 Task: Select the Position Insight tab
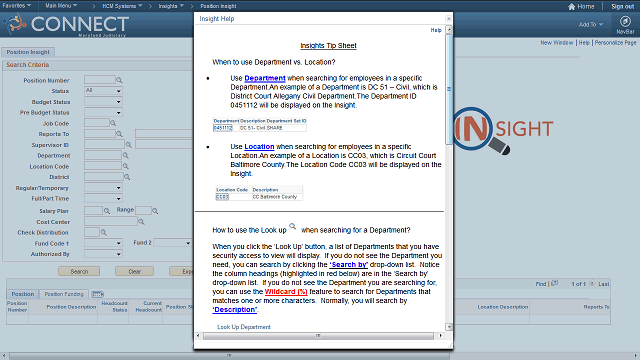click(28, 52)
